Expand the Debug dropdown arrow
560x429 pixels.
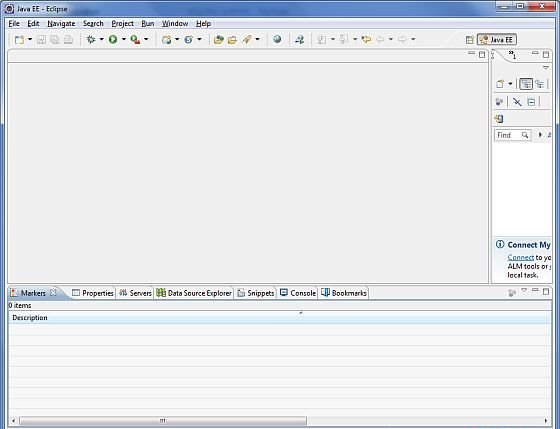coord(101,39)
